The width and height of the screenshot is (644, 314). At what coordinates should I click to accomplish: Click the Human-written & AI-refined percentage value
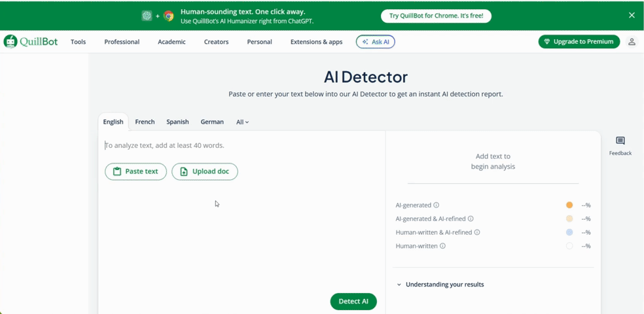click(x=586, y=232)
